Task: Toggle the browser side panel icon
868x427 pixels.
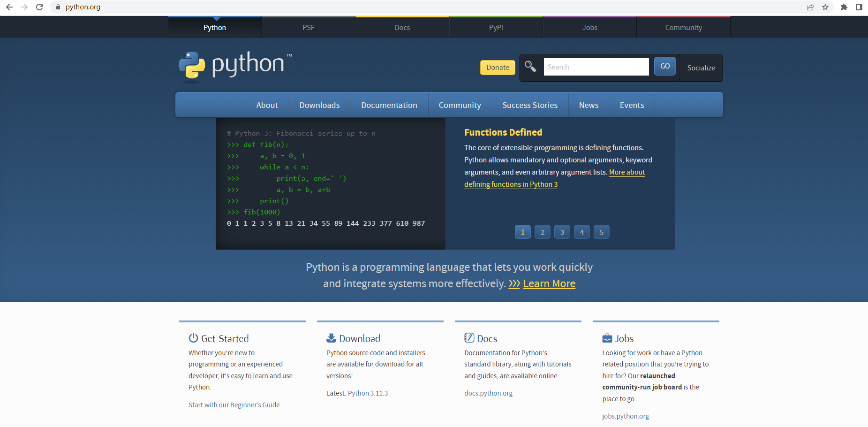Action: (x=859, y=7)
